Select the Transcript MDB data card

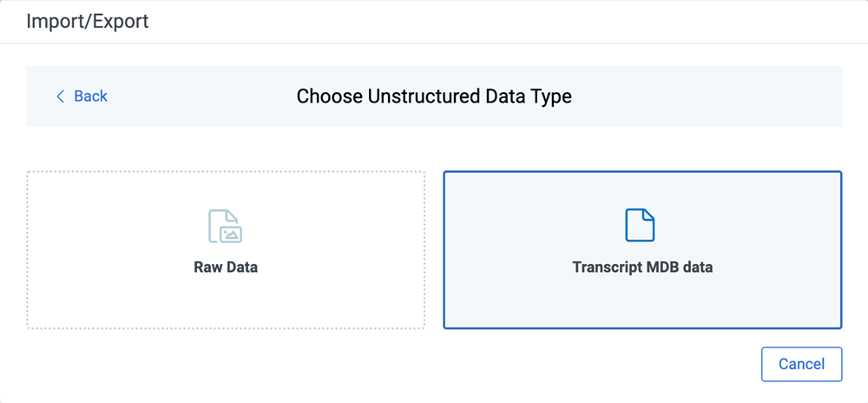642,249
